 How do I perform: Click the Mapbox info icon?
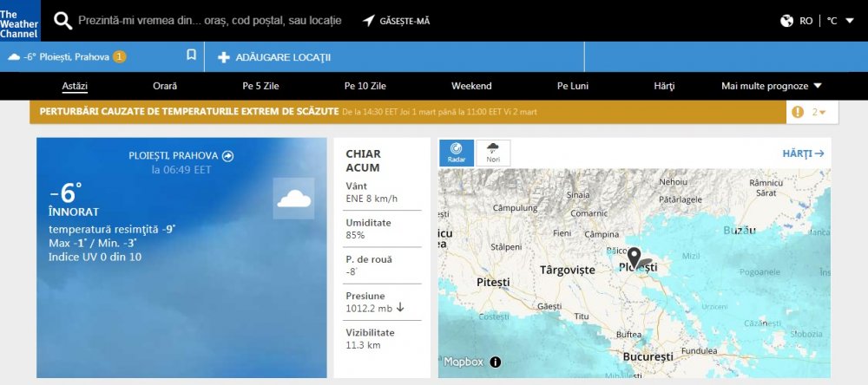point(496,362)
